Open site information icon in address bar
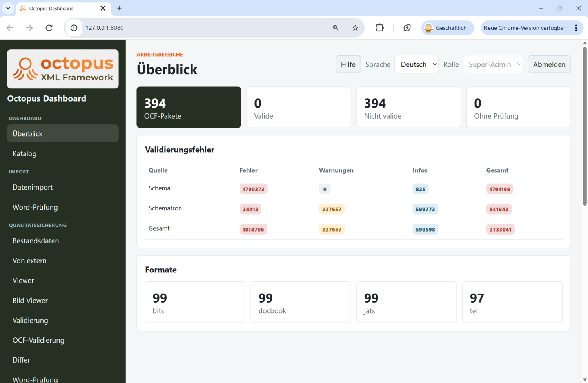Screen dimensions: 588x383 coord(74,28)
